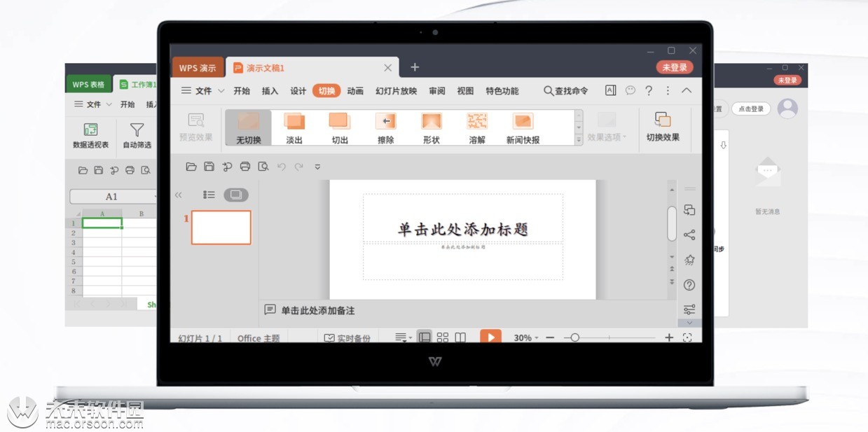This screenshot has width=868, height=432.
Task: Open the 30% zoom level dropdown
Action: click(x=526, y=337)
